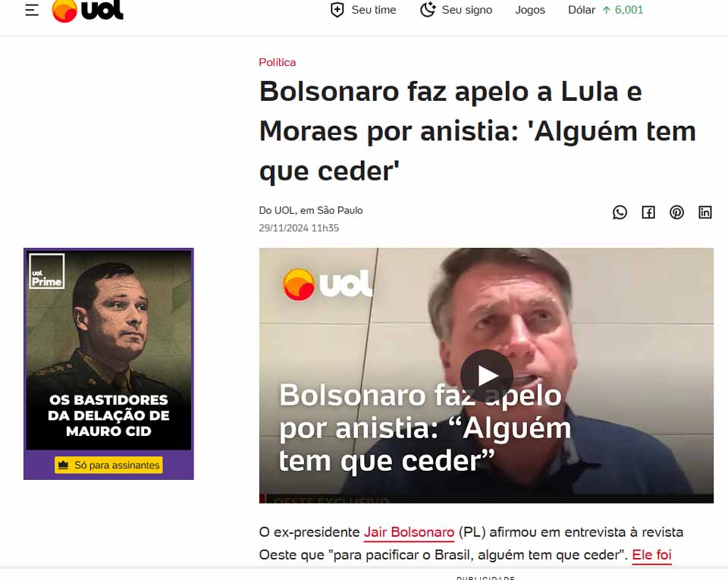
Task: Share article on WhatsApp
Action: tap(620, 212)
